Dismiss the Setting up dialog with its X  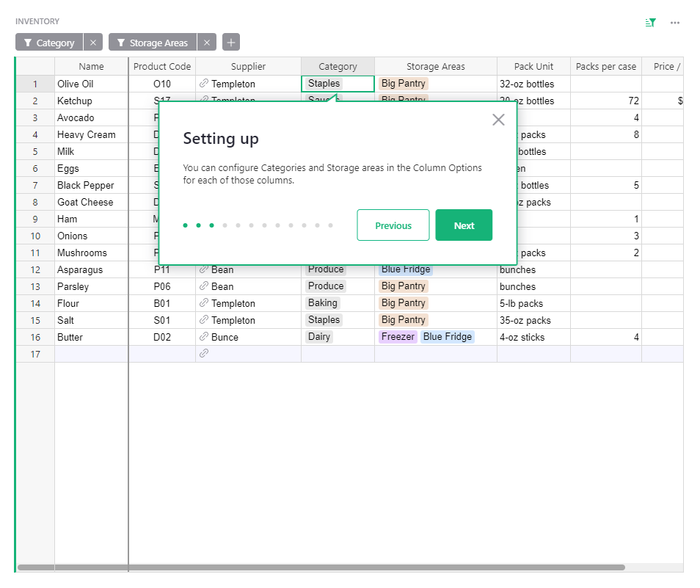(x=498, y=119)
